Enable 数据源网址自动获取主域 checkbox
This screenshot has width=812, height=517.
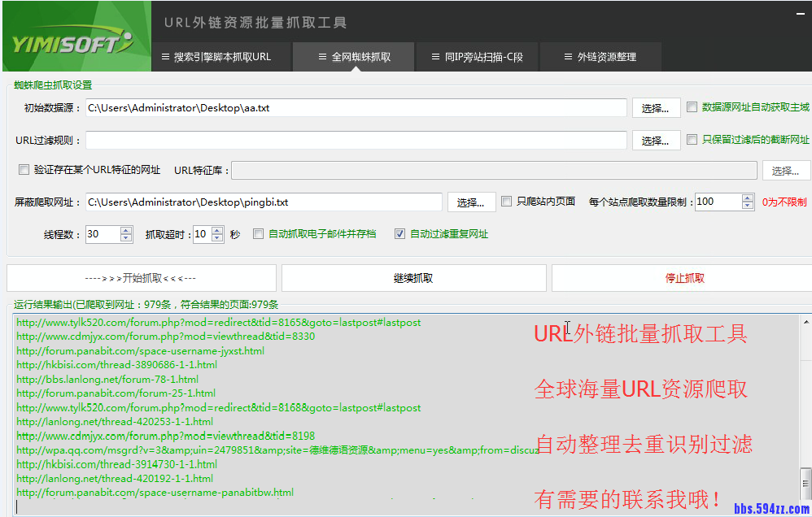pyautogui.click(x=692, y=106)
